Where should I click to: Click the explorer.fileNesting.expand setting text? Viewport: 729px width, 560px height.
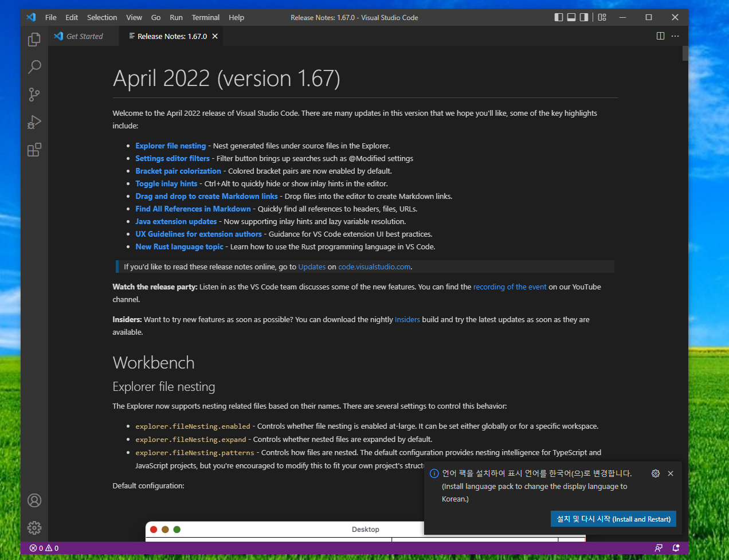tap(190, 440)
